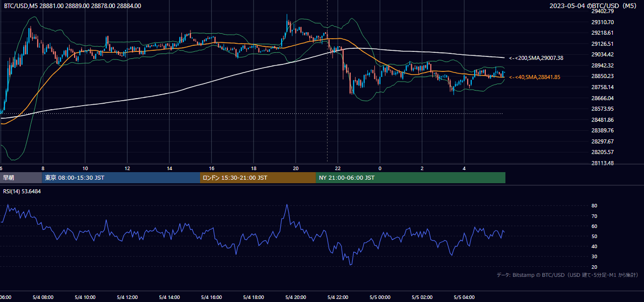This screenshot has height=302, width=644.
Task: Click the title '2023-05-04 のBTC/USD（M5）'
Action: 594,6
